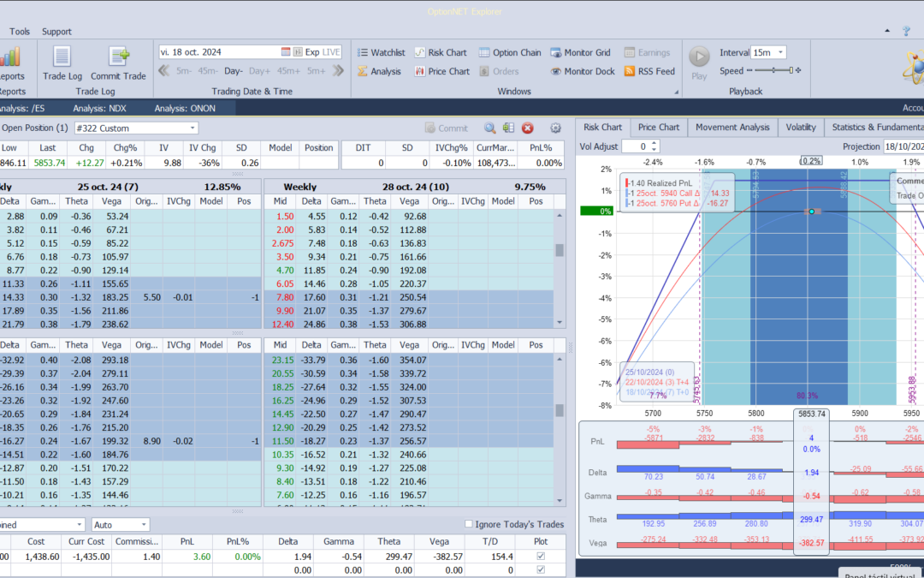924x578 pixels.
Task: Click the Vol Adjust value field
Action: 636,146
